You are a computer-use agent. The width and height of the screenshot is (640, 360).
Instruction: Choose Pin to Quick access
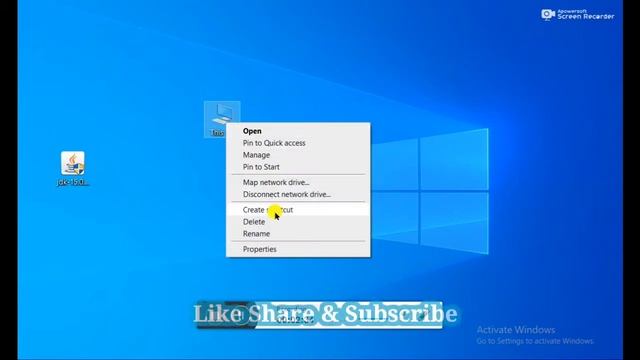[x=298, y=143]
